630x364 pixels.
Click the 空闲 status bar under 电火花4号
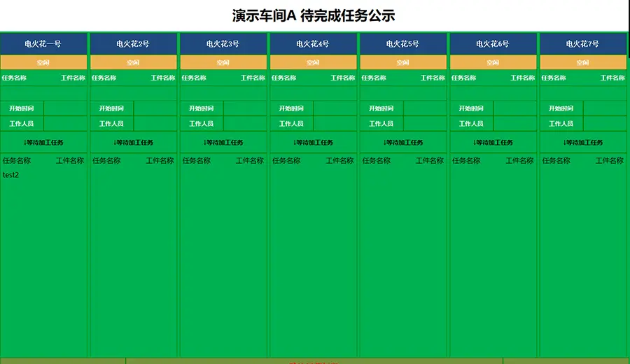pos(314,62)
